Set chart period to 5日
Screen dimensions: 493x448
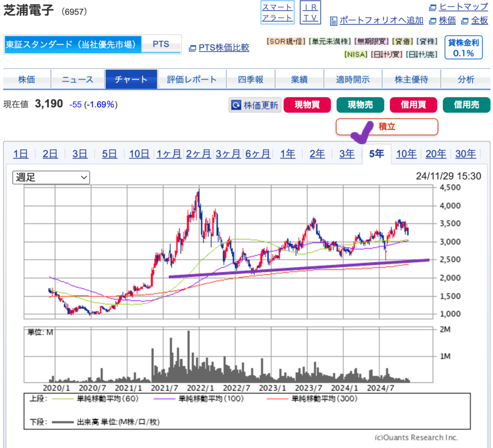[109, 154]
